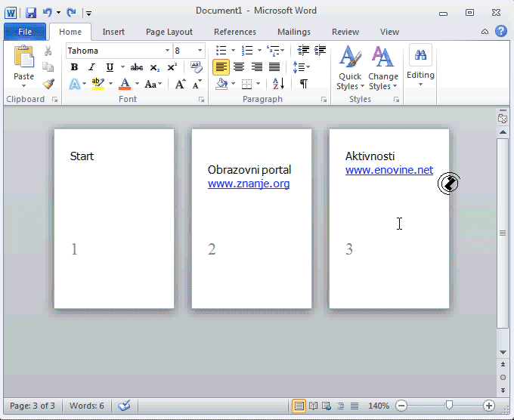514x420 pixels.
Task: Click the Format Painter brush icon
Action: coord(48,84)
